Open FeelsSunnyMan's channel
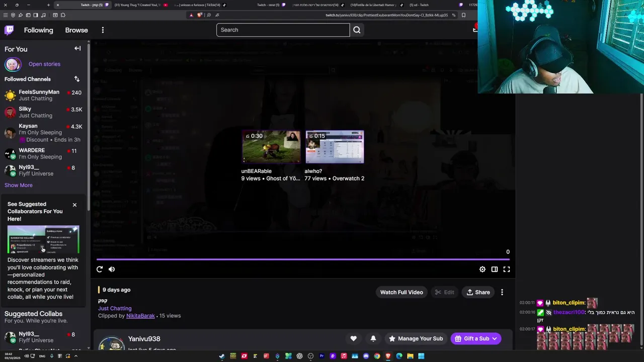This screenshot has width=644, height=362. point(45,96)
